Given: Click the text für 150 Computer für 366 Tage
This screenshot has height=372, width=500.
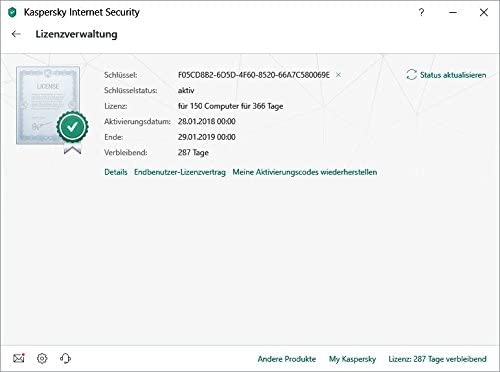Looking at the screenshot, I should click(231, 106).
